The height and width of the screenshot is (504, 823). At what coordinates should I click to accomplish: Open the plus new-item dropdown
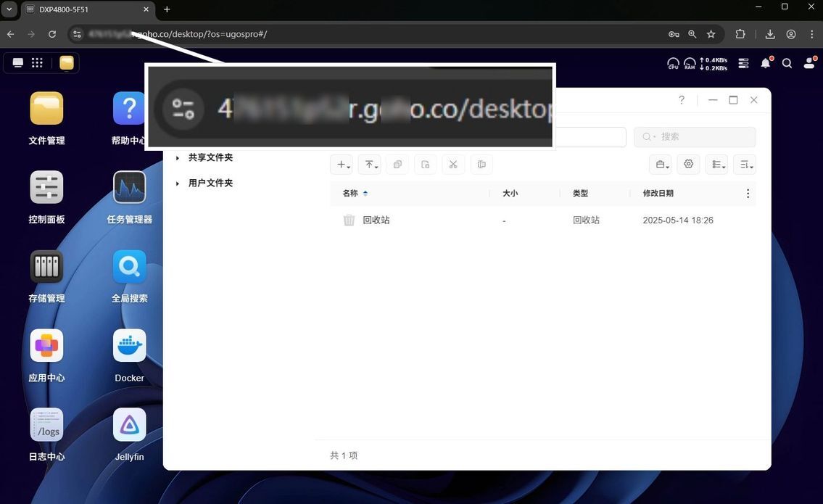coord(342,165)
